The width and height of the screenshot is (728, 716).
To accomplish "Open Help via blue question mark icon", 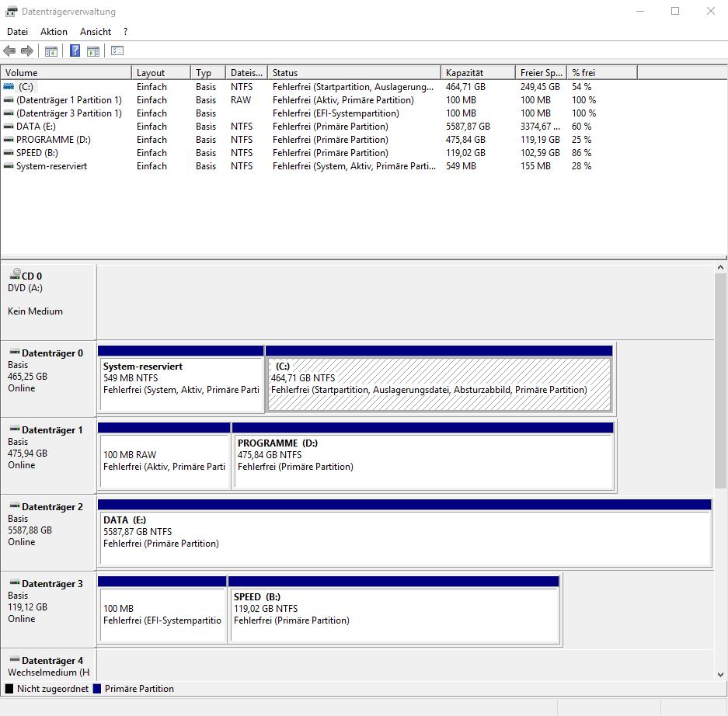I will (x=75, y=50).
